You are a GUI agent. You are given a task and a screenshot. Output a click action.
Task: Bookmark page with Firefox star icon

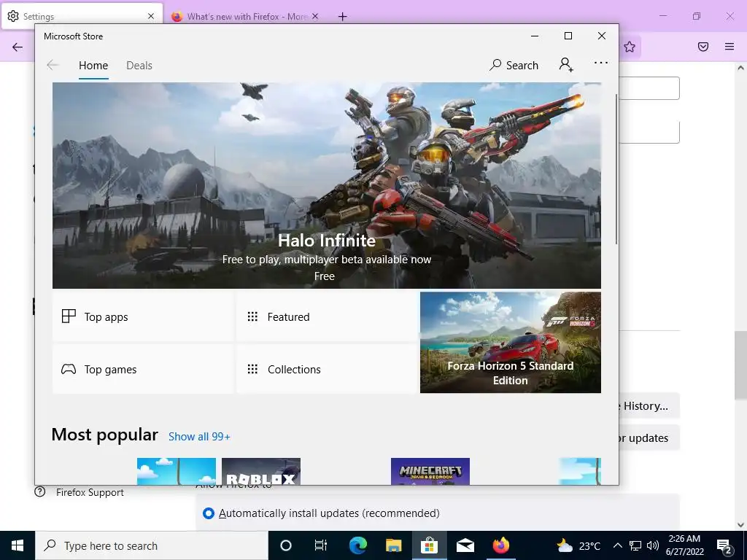[x=630, y=47]
